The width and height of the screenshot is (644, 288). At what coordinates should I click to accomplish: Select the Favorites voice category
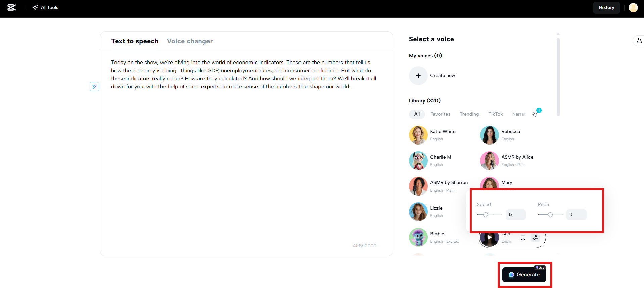pos(440,114)
